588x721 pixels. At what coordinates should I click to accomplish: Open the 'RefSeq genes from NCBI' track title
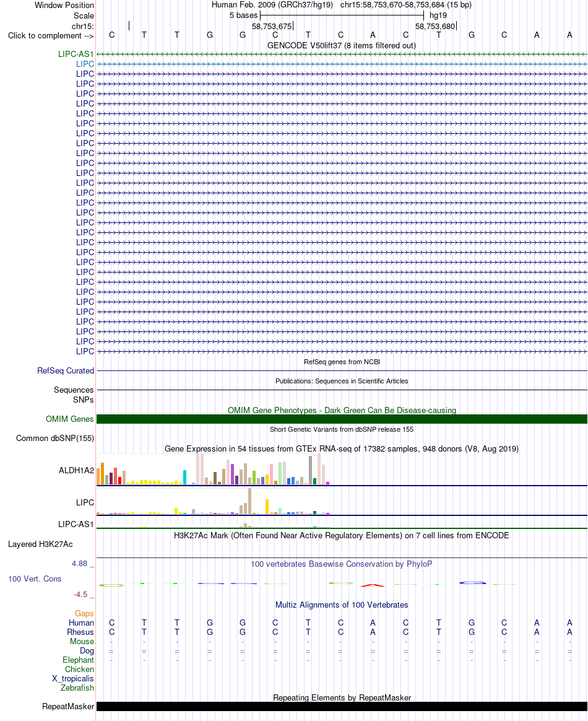342,362
